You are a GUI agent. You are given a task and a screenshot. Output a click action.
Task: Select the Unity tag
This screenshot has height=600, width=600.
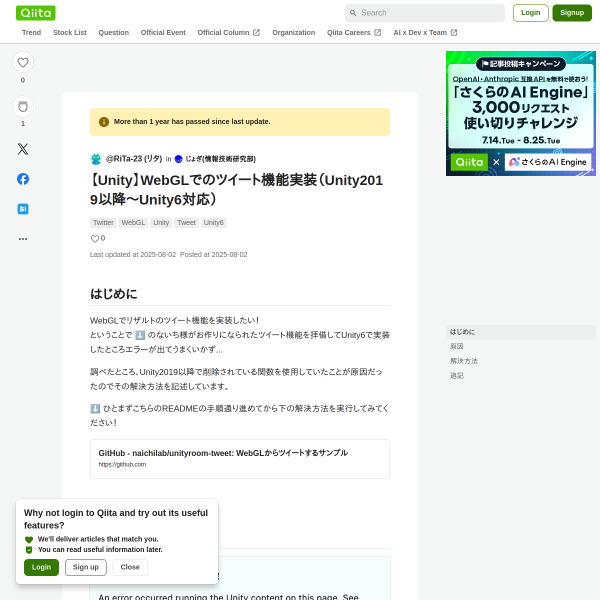[x=161, y=223]
